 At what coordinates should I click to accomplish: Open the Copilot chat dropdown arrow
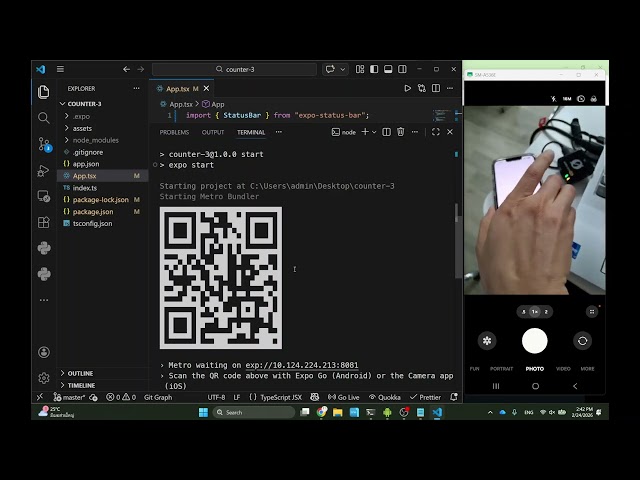coord(343,69)
